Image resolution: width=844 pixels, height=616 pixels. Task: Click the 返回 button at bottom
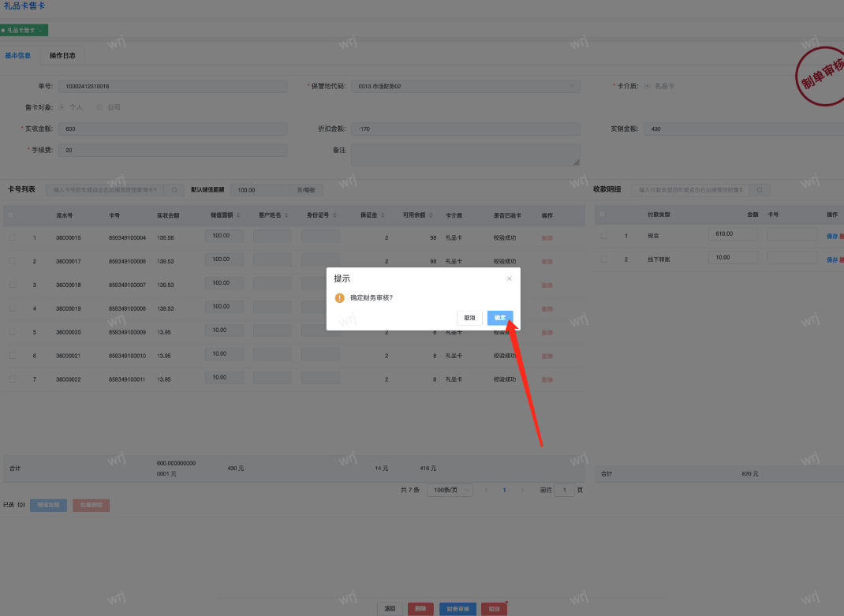click(390, 609)
